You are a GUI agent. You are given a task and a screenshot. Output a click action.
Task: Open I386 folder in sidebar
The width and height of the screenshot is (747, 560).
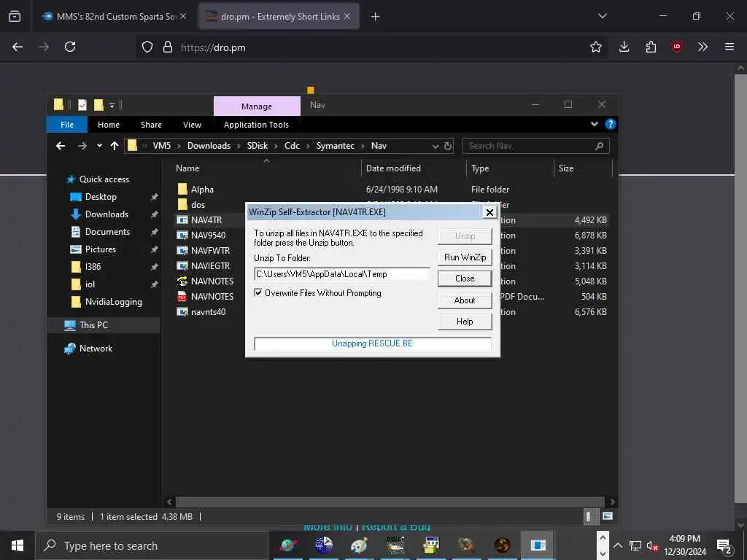coord(93,267)
